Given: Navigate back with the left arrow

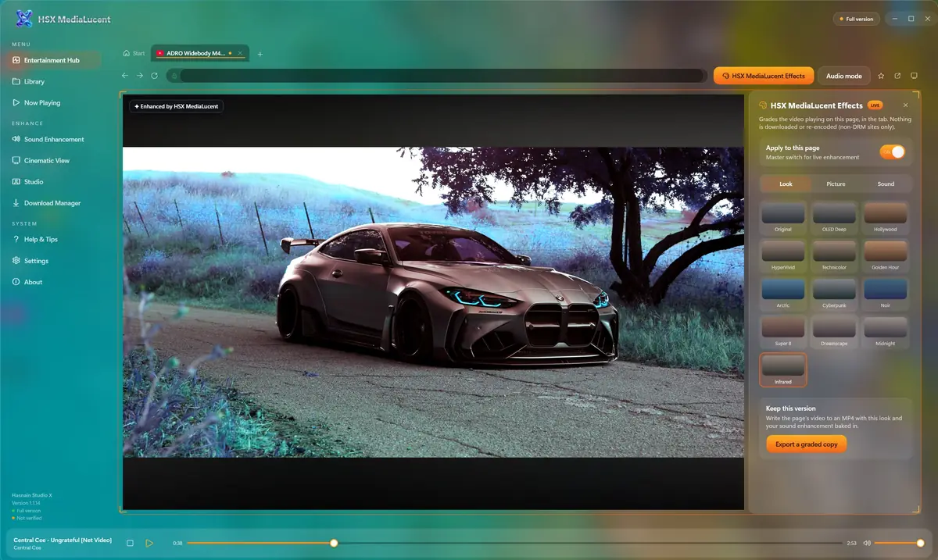Looking at the screenshot, I should (x=125, y=76).
